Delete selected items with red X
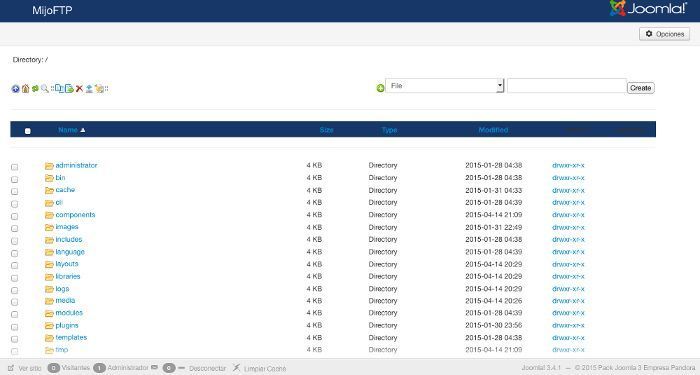Viewport: 700px width, 375px height. 79,89
